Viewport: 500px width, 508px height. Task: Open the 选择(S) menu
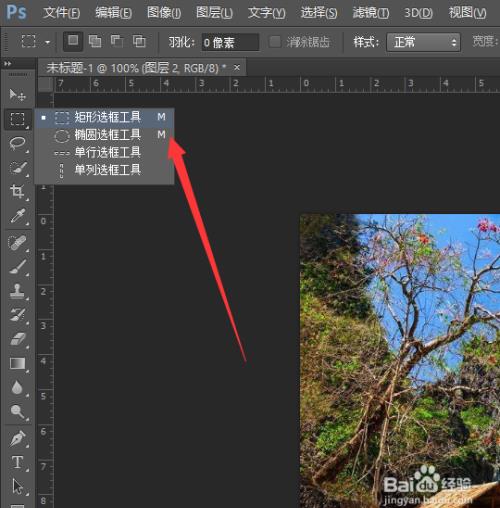point(319,13)
